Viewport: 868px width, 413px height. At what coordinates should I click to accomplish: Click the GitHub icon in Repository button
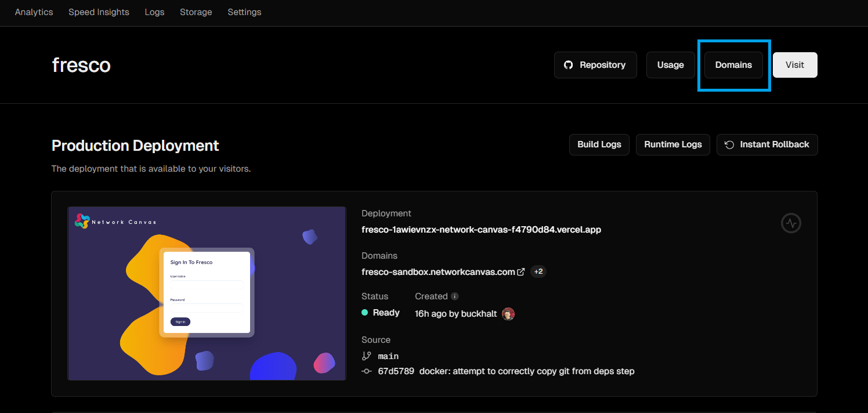point(569,65)
